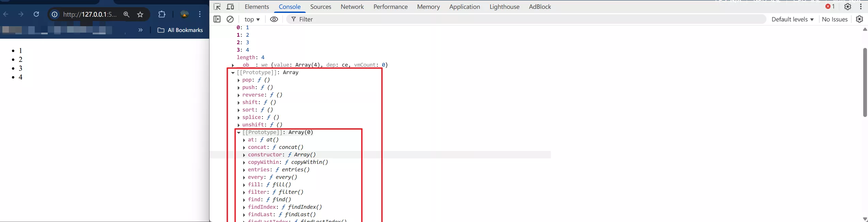Toggle the device toolbar icon
The height and width of the screenshot is (222, 868).
point(230,7)
